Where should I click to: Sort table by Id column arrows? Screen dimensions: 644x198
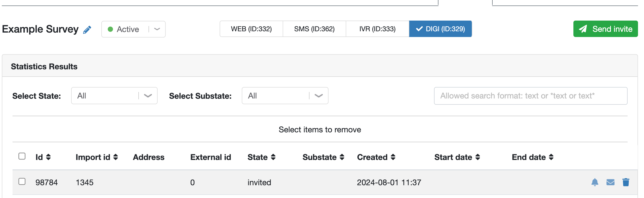pos(48,157)
